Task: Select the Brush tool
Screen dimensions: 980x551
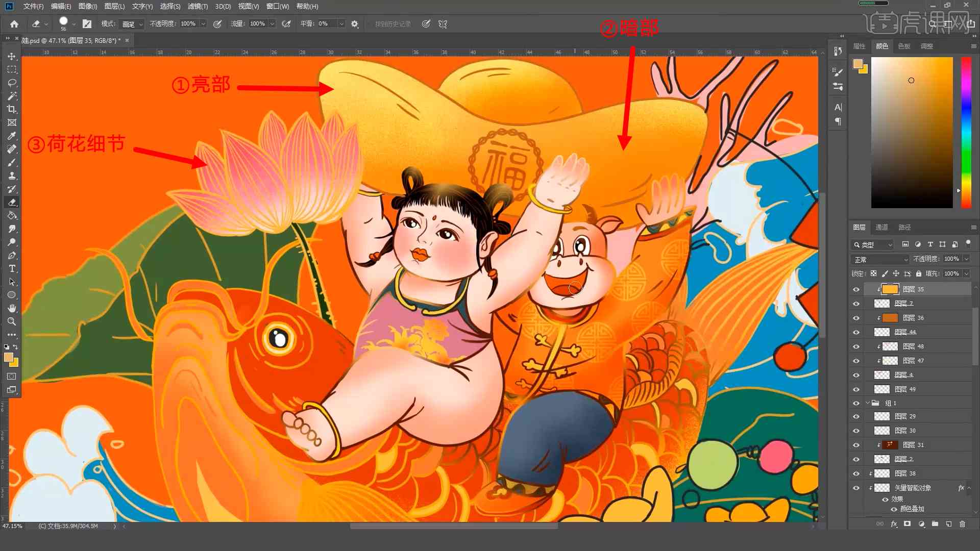Action: pos(12,162)
